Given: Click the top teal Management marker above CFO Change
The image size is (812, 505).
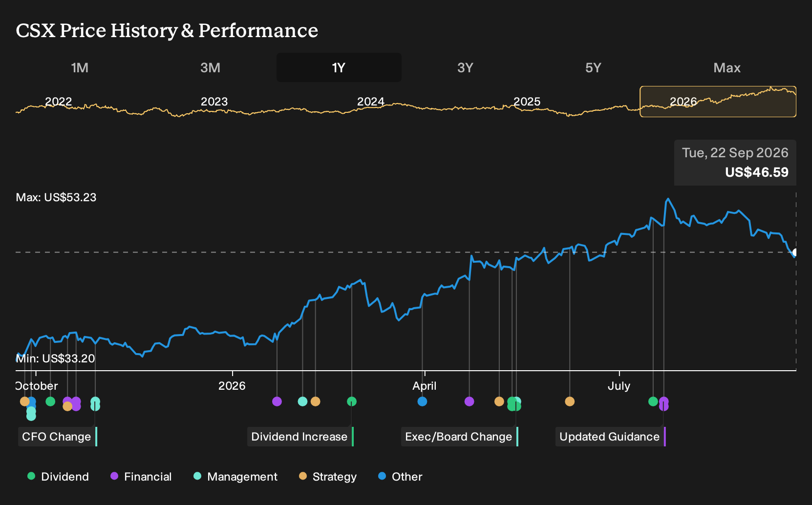Looking at the screenshot, I should pos(95,401).
